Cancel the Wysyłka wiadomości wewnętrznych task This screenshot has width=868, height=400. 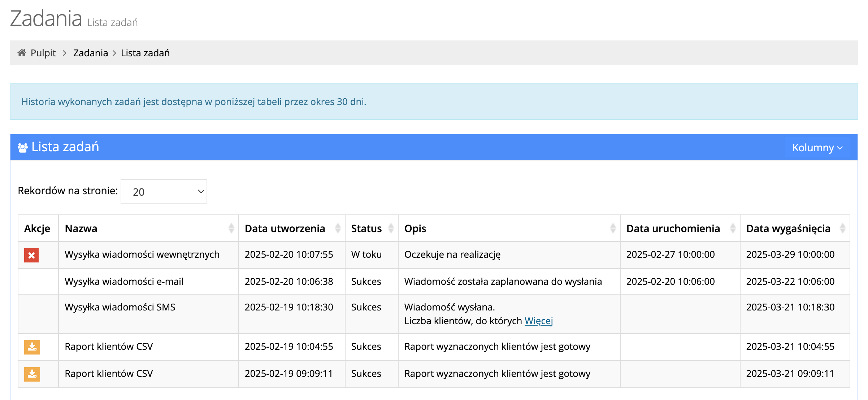[31, 255]
